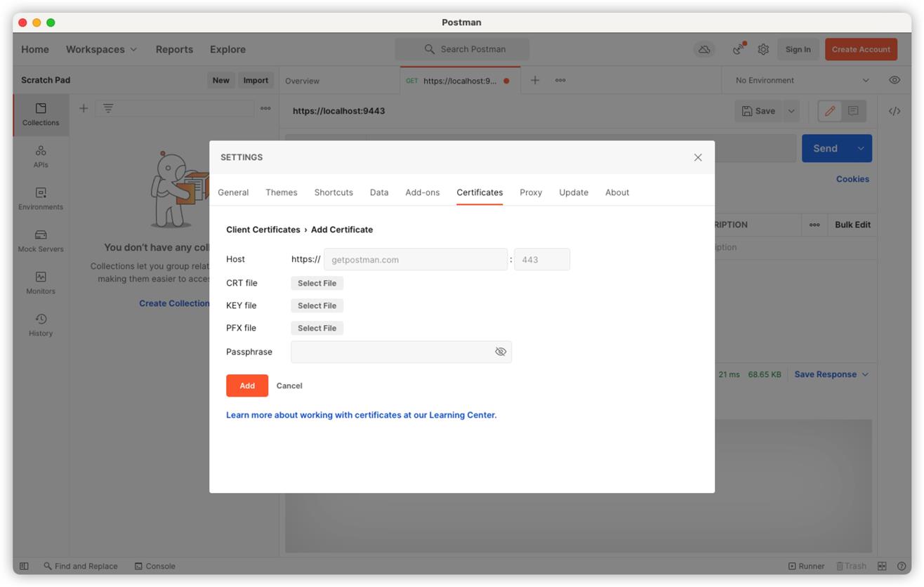Open the History sidebar section

[41, 325]
